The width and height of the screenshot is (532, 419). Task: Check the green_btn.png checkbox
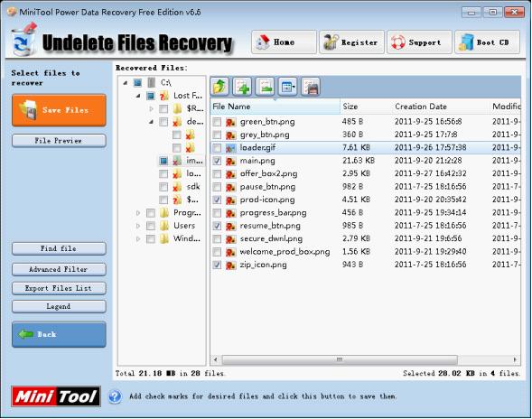tap(217, 122)
